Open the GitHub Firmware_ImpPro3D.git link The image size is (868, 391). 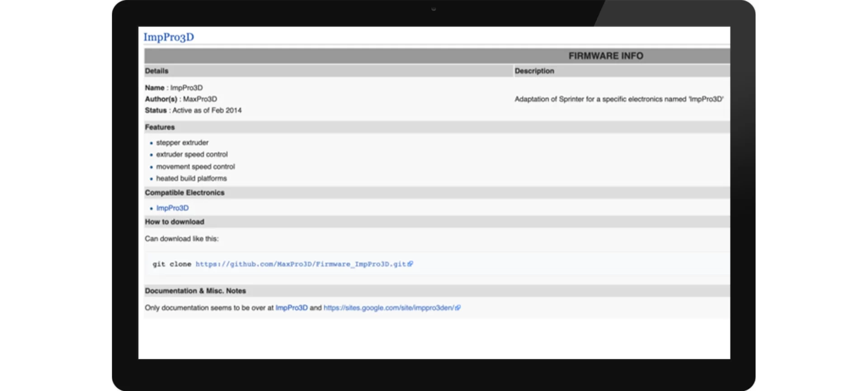301,264
